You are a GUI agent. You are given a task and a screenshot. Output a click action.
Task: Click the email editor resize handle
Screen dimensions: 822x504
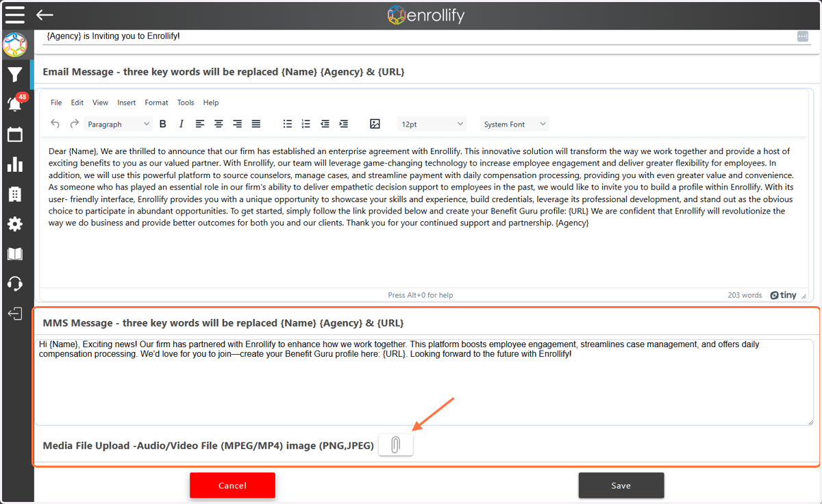click(804, 296)
